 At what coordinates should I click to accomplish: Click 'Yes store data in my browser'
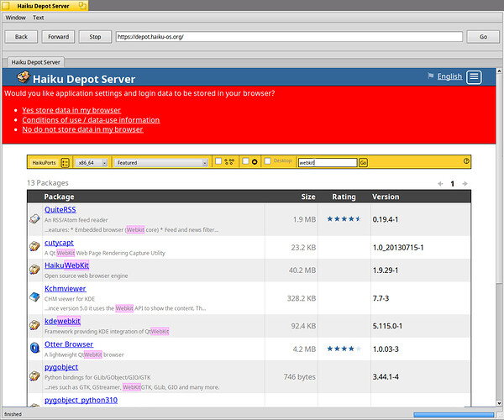coord(71,110)
